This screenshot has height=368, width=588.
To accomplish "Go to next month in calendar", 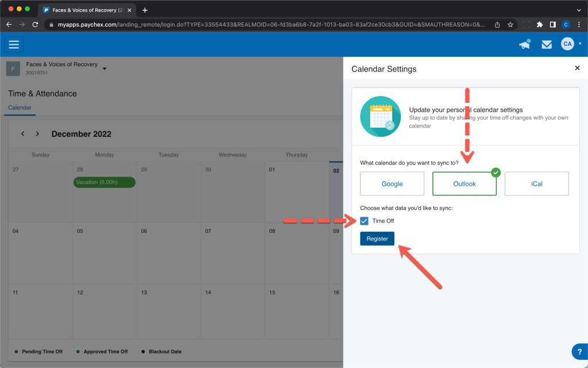I will click(x=37, y=134).
